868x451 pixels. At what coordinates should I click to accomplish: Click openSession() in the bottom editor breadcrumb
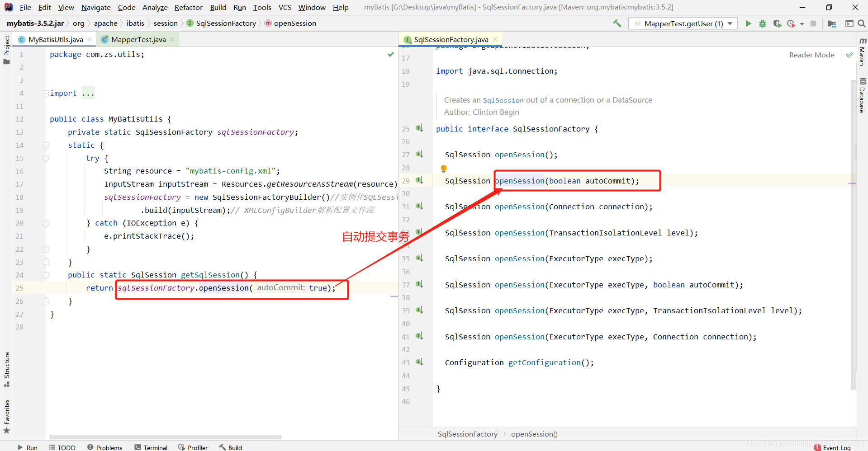(x=534, y=434)
